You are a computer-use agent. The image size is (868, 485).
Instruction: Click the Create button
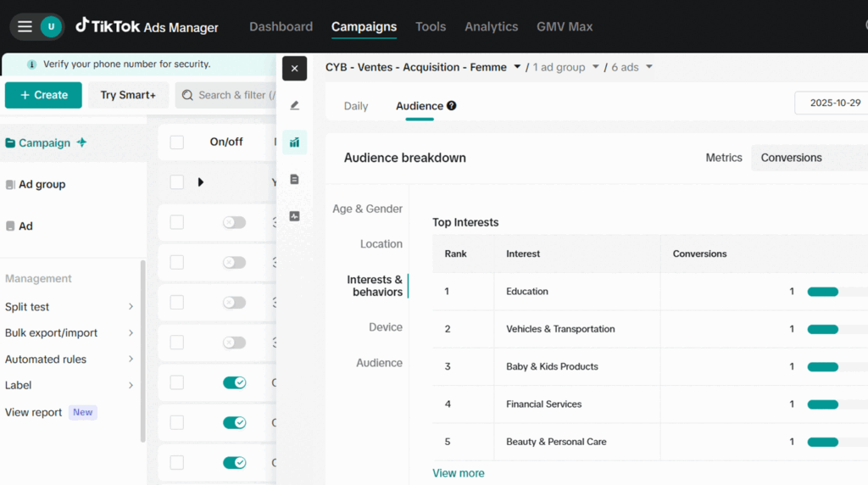pos(43,95)
